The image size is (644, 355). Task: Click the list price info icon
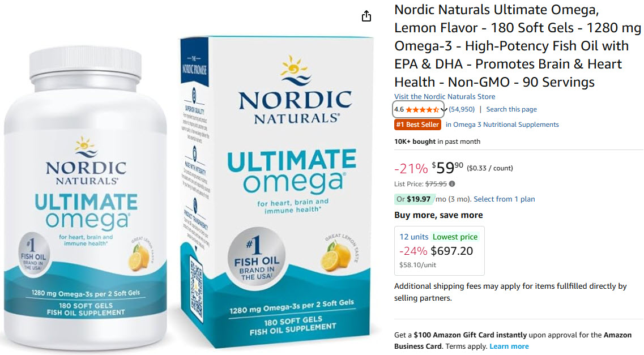point(452,184)
